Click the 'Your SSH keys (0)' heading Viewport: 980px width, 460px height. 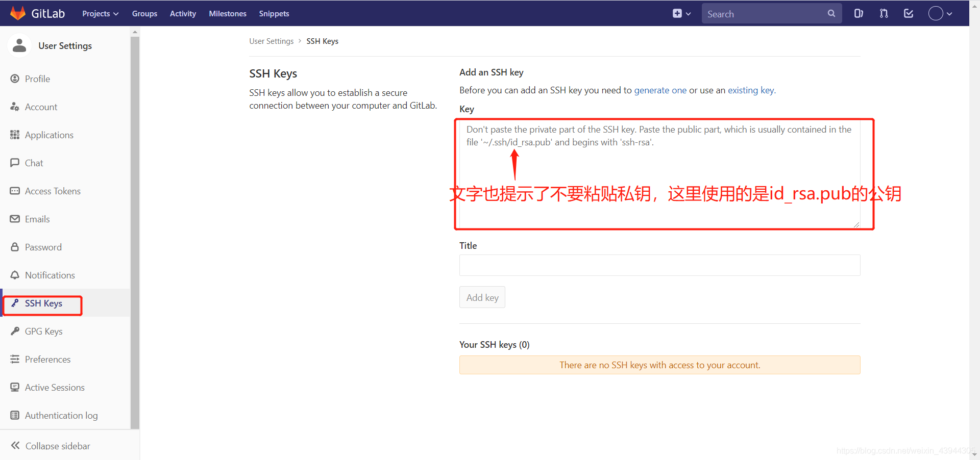pos(495,345)
